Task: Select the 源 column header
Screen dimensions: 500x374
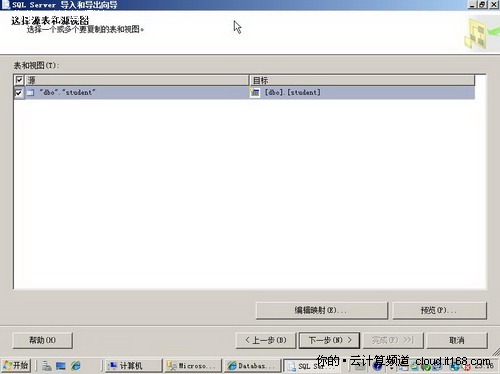Action: click(137, 80)
